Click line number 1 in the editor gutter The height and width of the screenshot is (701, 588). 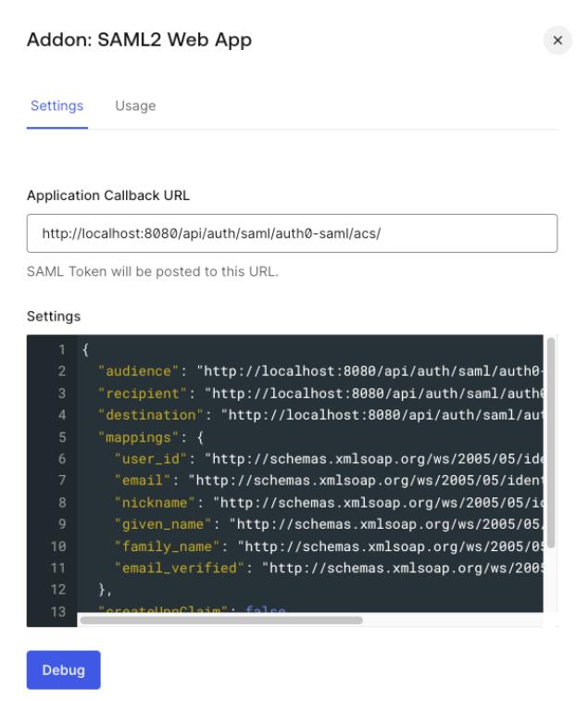point(63,350)
